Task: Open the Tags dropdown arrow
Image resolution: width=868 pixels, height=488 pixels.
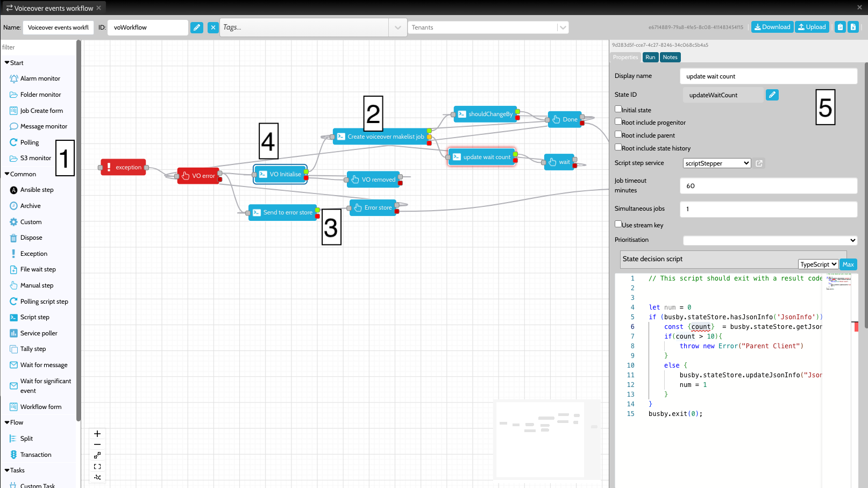Action: [397, 27]
